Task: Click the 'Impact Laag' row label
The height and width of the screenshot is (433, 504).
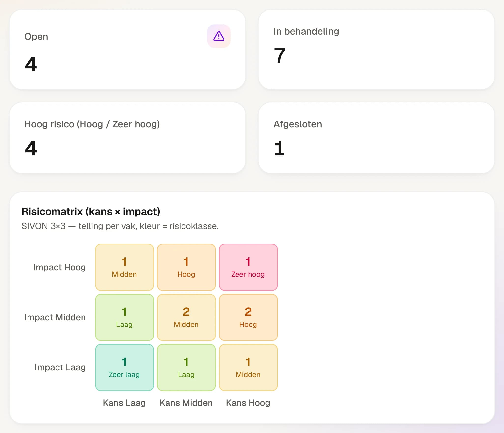Action: tap(60, 367)
